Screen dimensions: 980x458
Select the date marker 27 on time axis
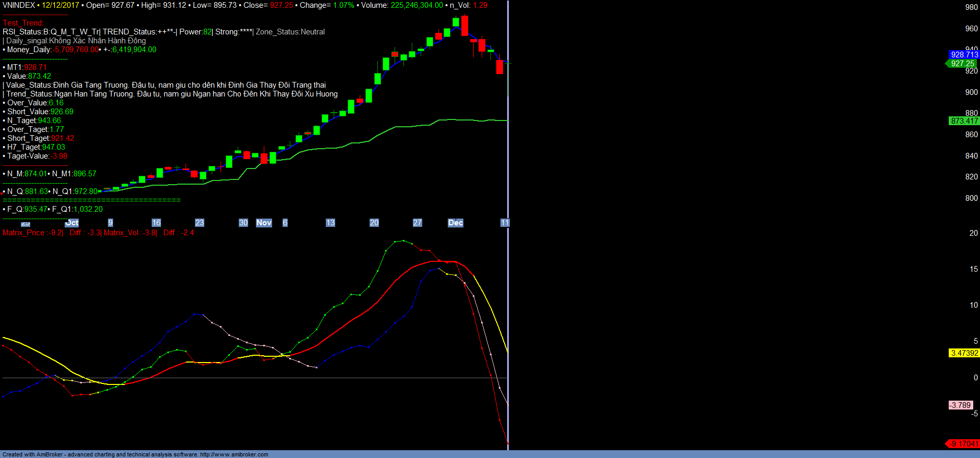[417, 223]
